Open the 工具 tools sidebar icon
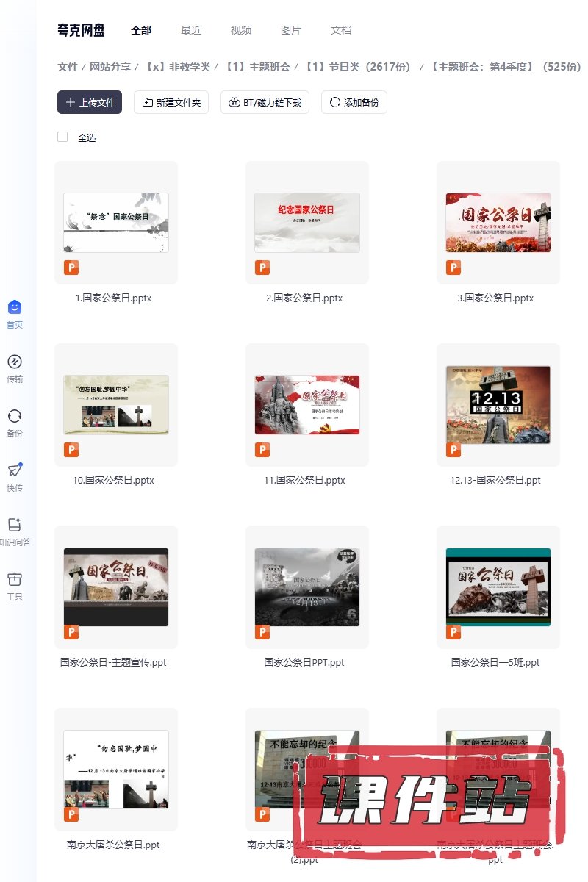This screenshot has width=588, height=882. click(15, 579)
